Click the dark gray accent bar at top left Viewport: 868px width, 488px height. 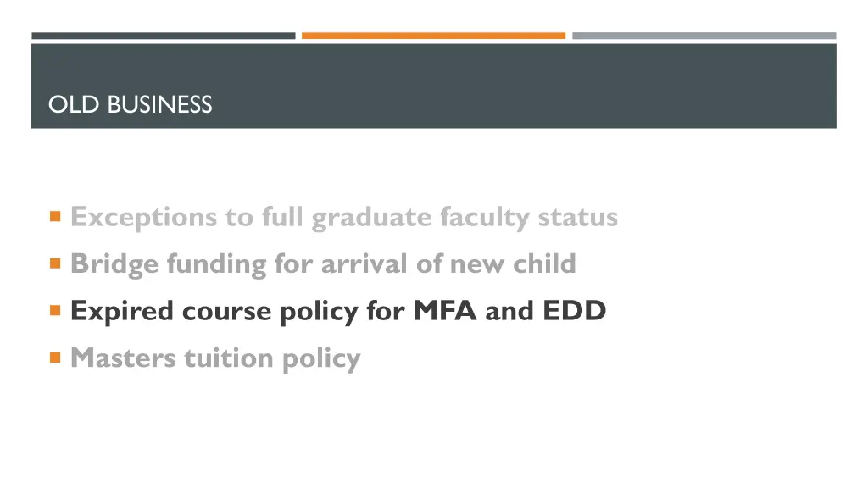tap(164, 36)
